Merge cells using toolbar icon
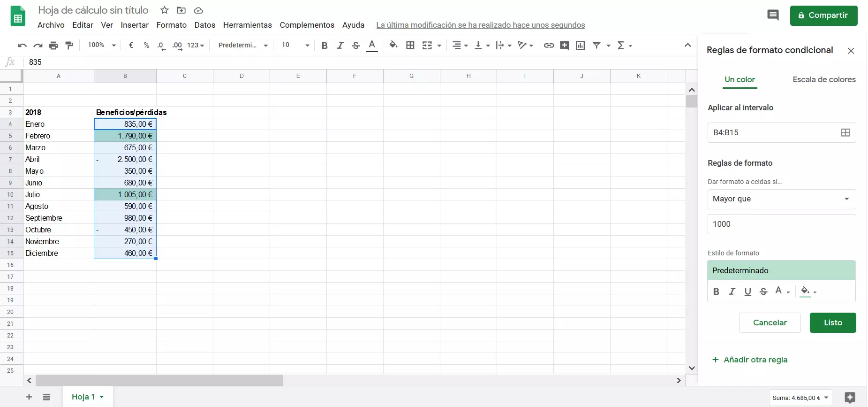The height and width of the screenshot is (407, 868). 427,46
